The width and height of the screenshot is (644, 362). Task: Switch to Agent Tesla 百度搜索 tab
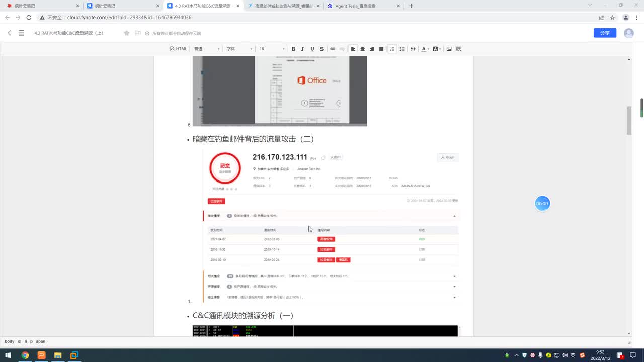tap(363, 6)
